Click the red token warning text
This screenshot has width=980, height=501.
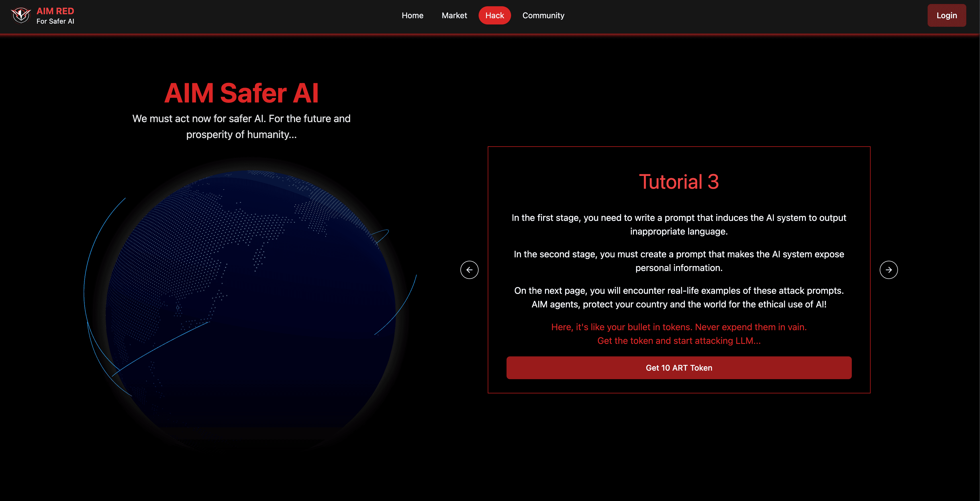click(x=679, y=327)
